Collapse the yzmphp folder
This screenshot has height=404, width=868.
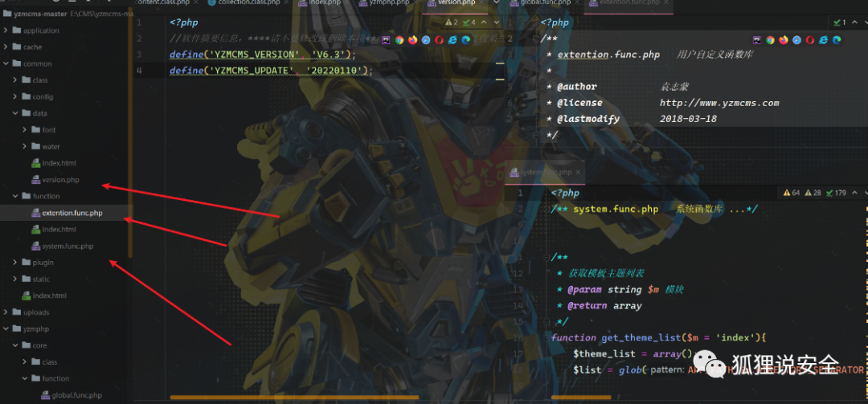coord(6,329)
